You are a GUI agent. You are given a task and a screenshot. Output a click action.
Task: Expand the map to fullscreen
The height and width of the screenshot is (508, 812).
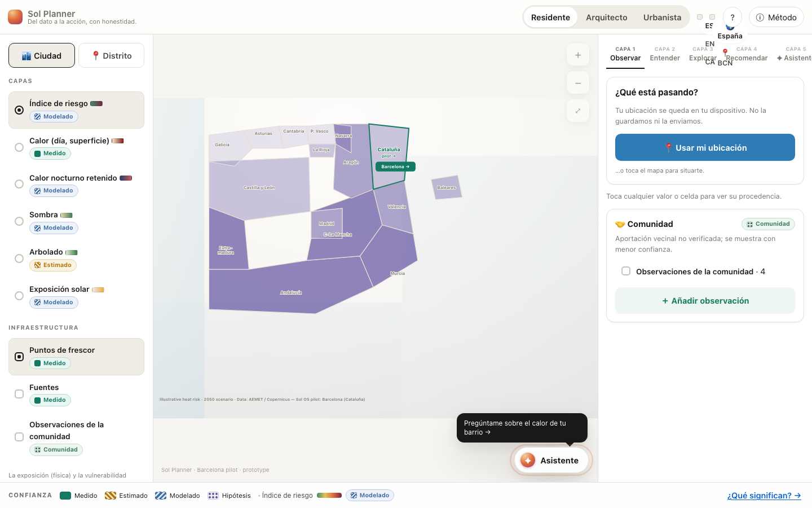(x=578, y=111)
